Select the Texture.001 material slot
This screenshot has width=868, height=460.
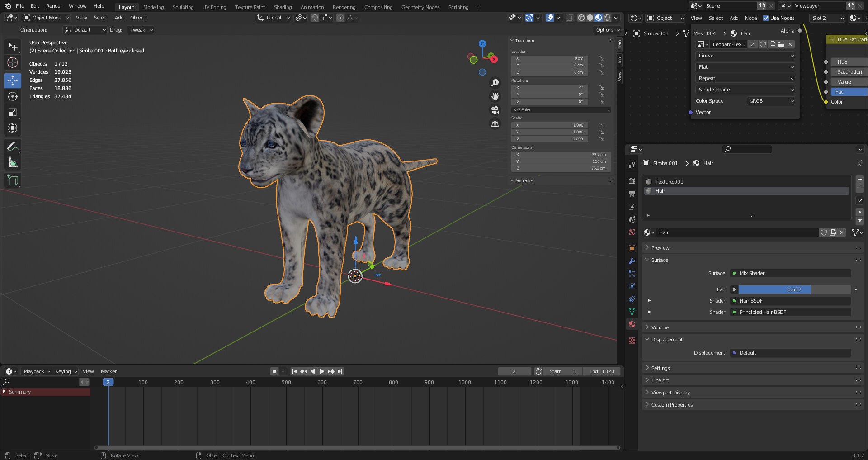746,182
